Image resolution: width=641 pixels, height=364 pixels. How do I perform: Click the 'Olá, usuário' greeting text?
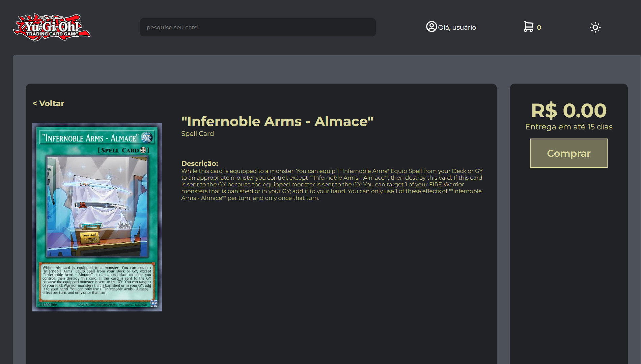457,27
